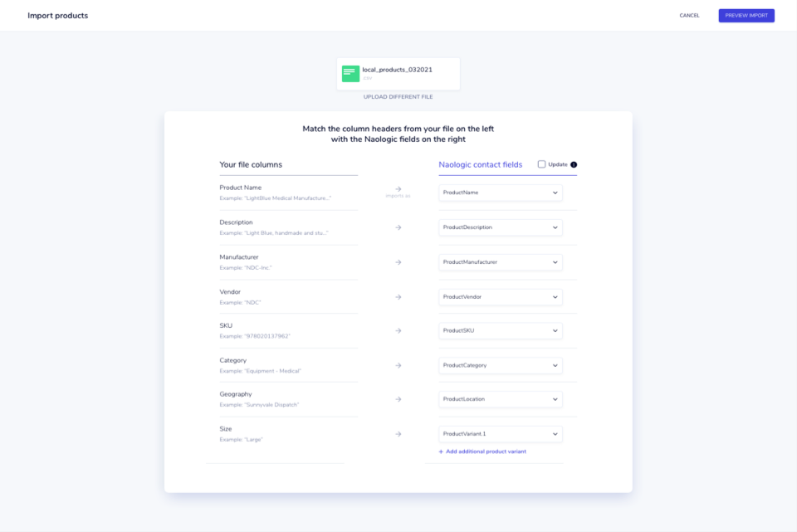Click the arrow icon in Vendor row

coord(398,297)
